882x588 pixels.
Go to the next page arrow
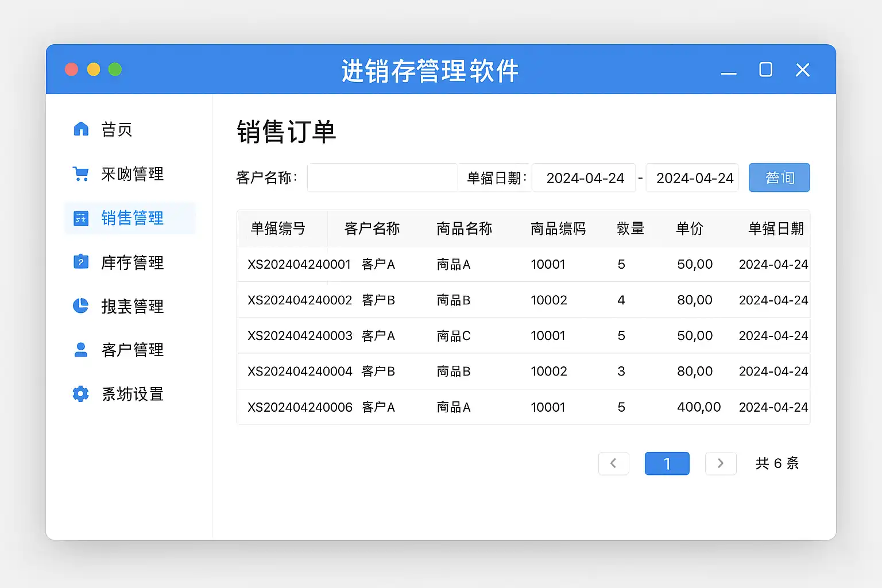point(721,463)
